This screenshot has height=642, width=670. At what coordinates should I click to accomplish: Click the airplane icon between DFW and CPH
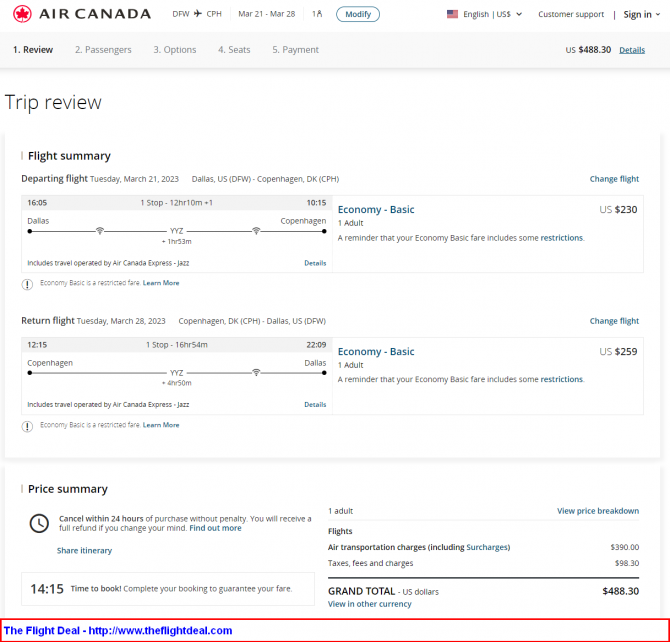coord(197,14)
